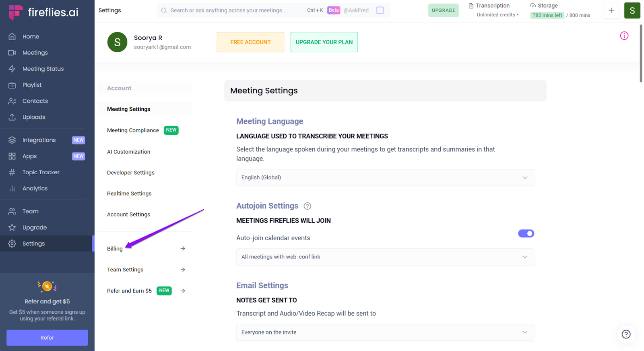Click the Upgrade Your Plan button
Viewport: 644px width, 351px height.
pyautogui.click(x=324, y=42)
